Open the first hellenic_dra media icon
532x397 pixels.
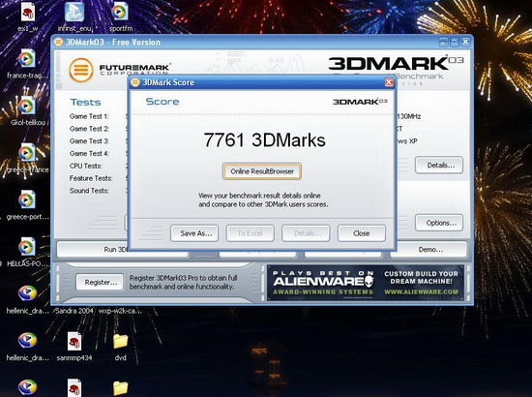pos(27,293)
